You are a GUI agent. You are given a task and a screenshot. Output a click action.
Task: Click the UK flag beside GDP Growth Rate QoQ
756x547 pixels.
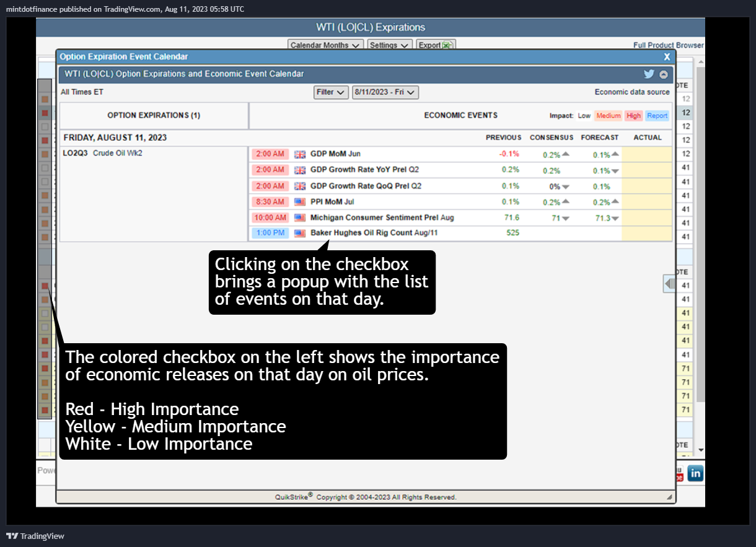coord(300,186)
